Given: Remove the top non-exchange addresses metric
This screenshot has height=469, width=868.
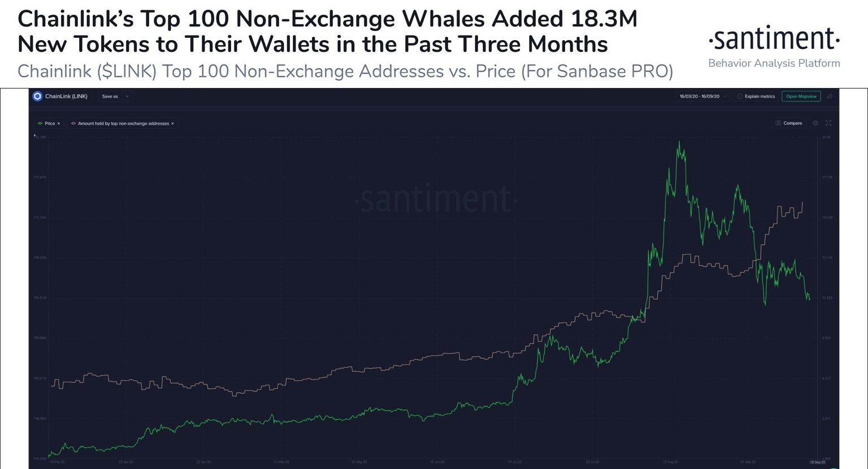Looking at the screenshot, I should coord(172,123).
